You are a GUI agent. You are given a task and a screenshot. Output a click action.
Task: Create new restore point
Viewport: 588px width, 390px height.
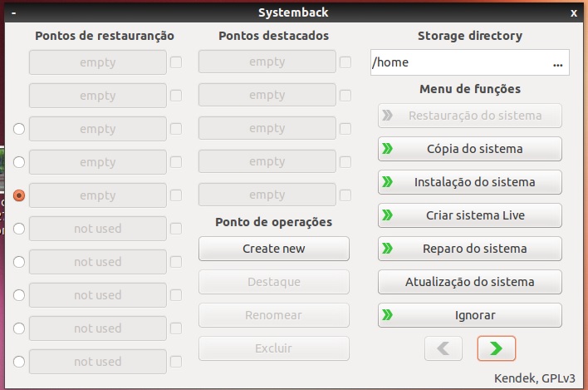tap(274, 249)
